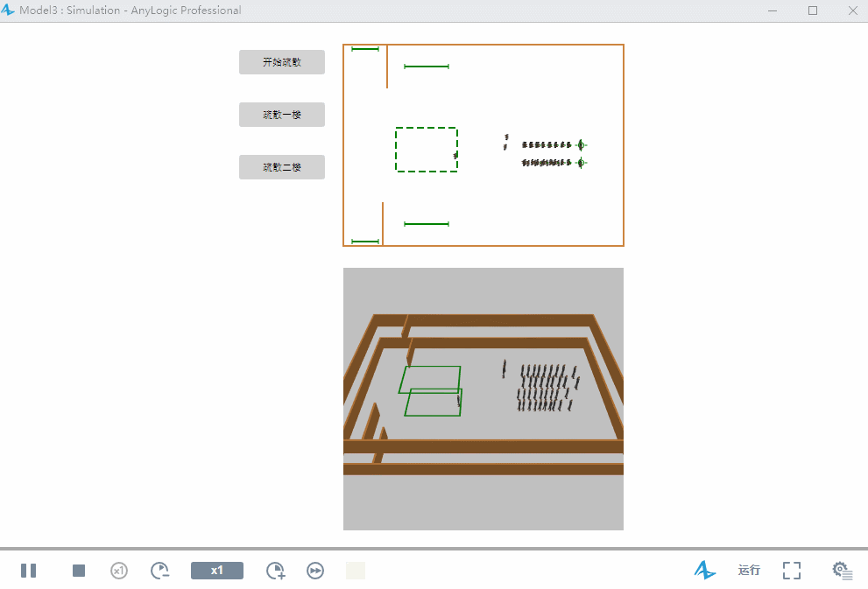The image size is (868, 589).
Task: Toggle full screen mode
Action: tap(792, 571)
